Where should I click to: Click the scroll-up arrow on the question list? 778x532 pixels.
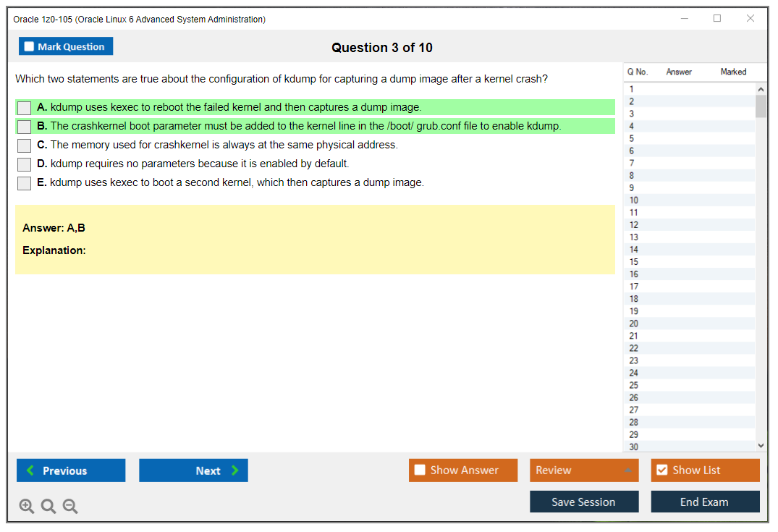point(761,88)
